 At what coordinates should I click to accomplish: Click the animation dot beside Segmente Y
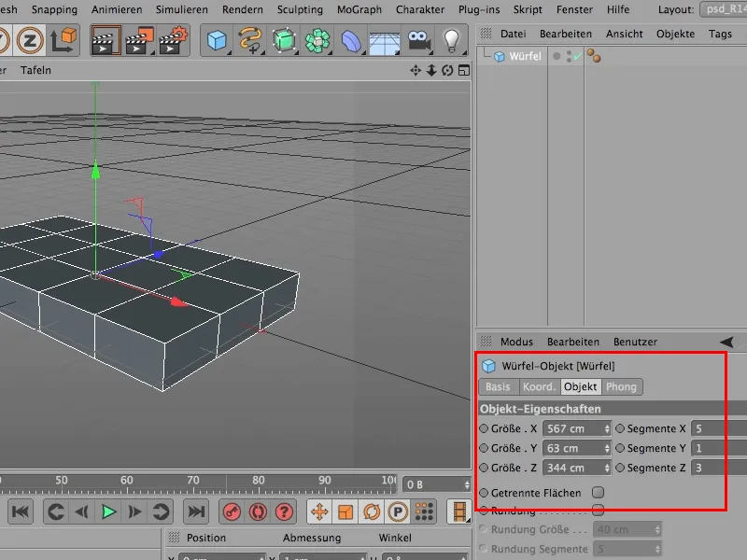(620, 448)
